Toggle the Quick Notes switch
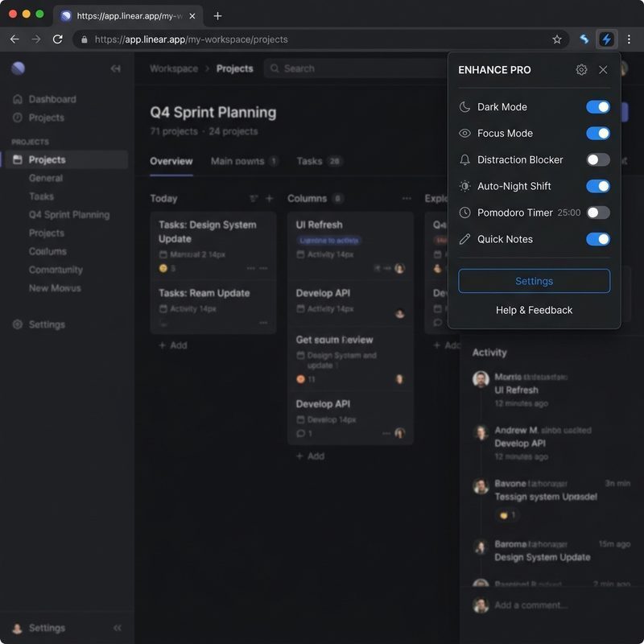644x644 pixels. (x=597, y=239)
